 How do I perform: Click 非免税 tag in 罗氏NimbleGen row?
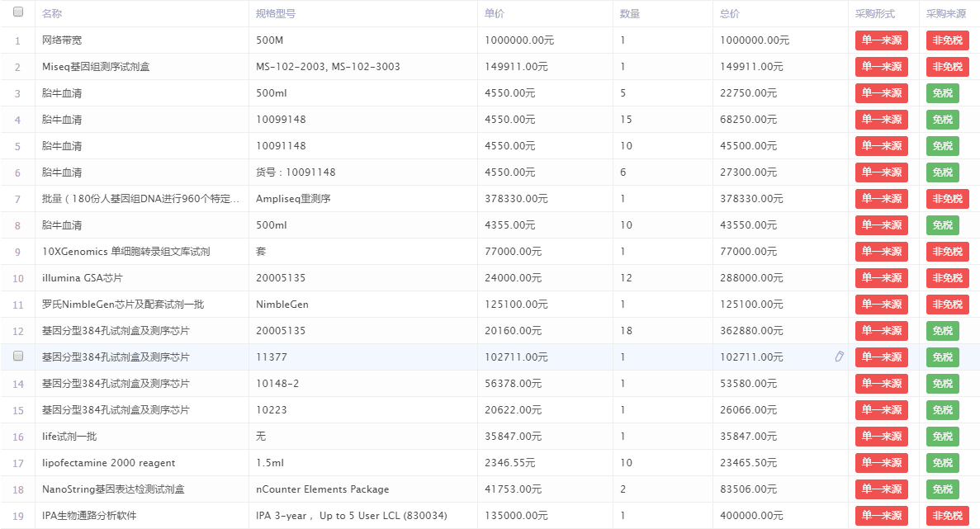pos(948,305)
